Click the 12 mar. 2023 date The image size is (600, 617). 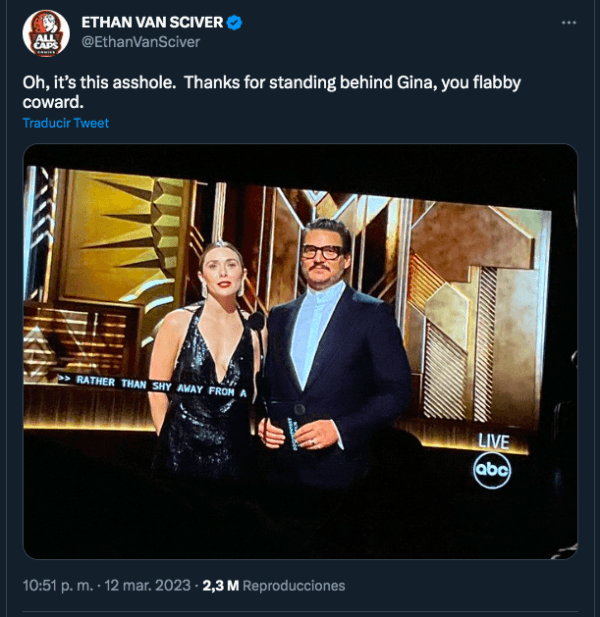tap(152, 585)
